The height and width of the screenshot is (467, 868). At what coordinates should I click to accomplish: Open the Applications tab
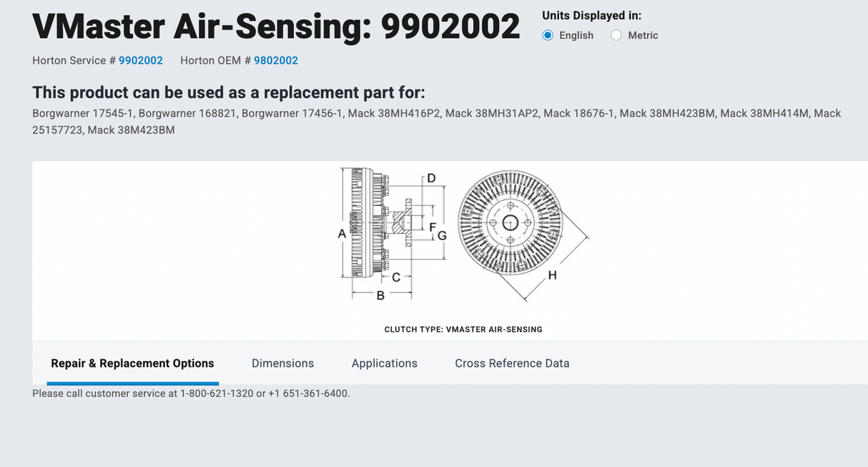(x=384, y=363)
